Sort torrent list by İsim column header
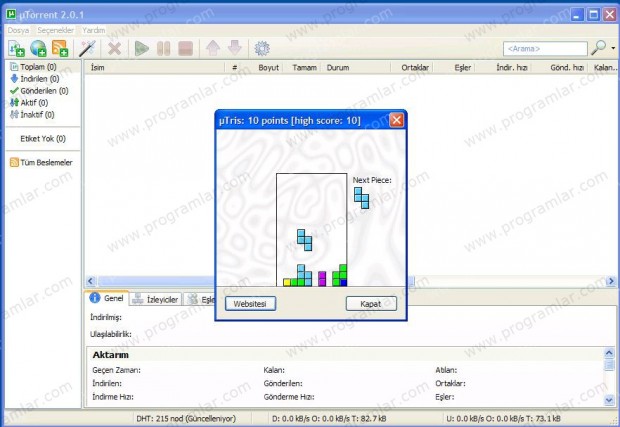The width and height of the screenshot is (620, 427). [x=98, y=68]
